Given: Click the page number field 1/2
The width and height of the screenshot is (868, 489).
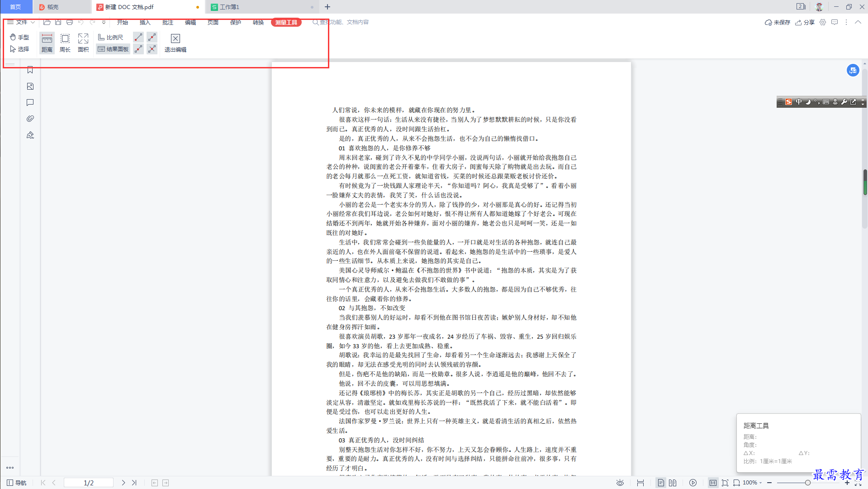Looking at the screenshot, I should (89, 483).
